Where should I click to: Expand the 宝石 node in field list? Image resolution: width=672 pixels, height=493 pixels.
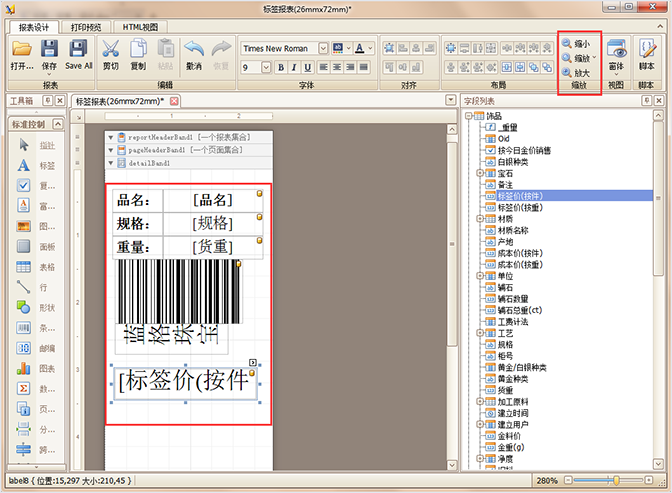click(x=480, y=173)
